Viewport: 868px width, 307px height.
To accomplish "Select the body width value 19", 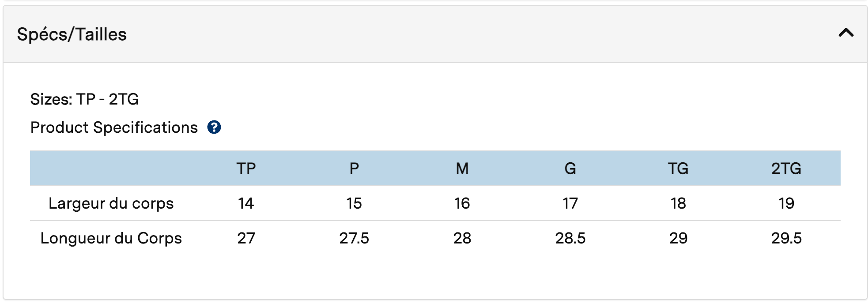I will pyautogui.click(x=786, y=203).
